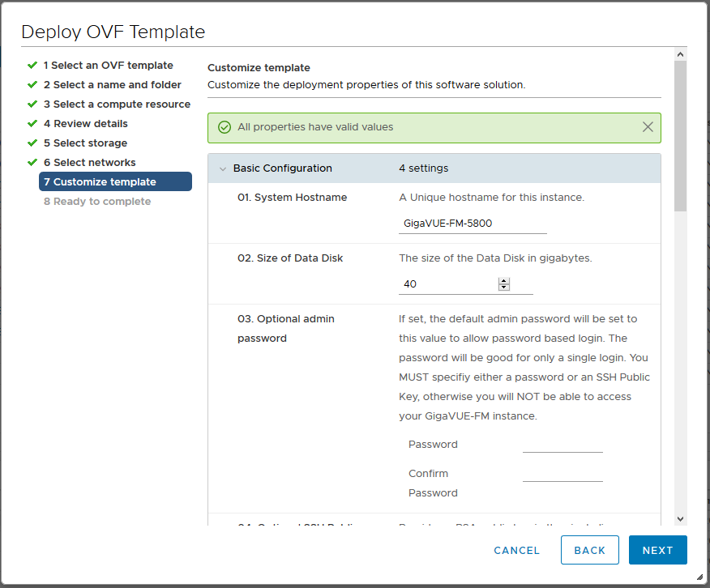Go to step 3 Select a compute resource

(117, 104)
